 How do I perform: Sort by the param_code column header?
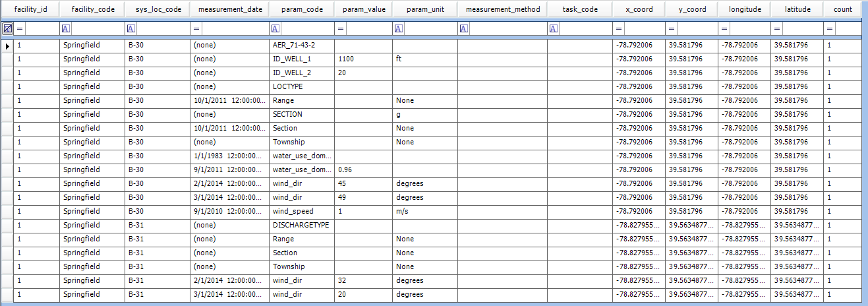(x=301, y=9)
